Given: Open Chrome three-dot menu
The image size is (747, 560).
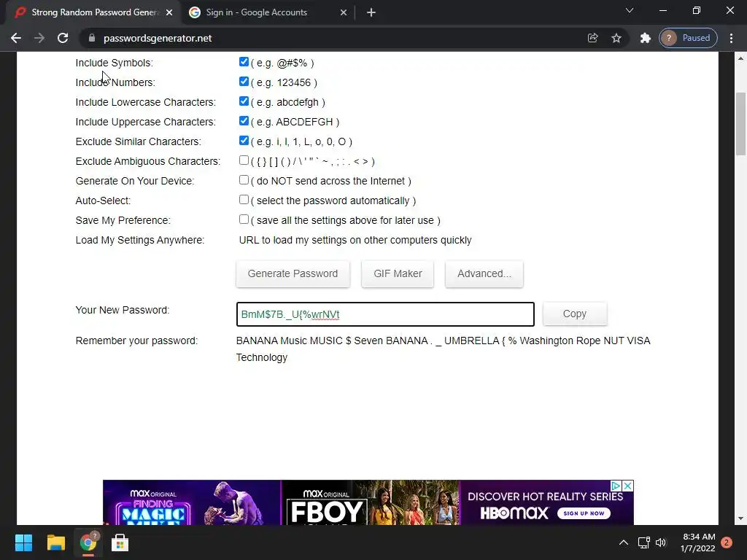Looking at the screenshot, I should click(x=731, y=38).
